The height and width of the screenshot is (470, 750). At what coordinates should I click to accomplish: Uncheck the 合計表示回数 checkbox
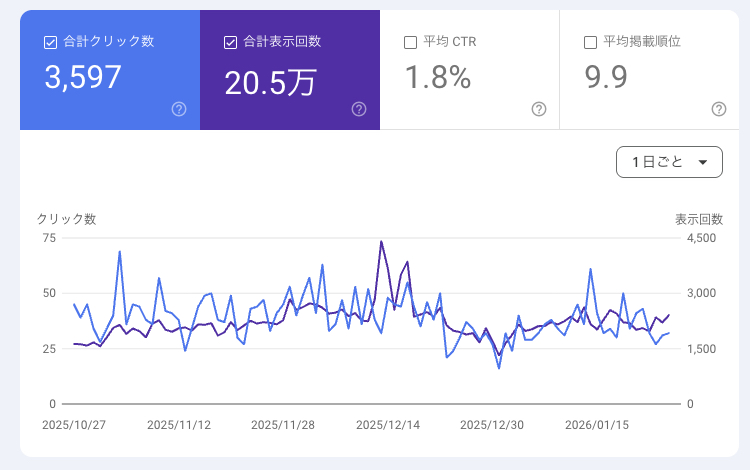[x=230, y=42]
